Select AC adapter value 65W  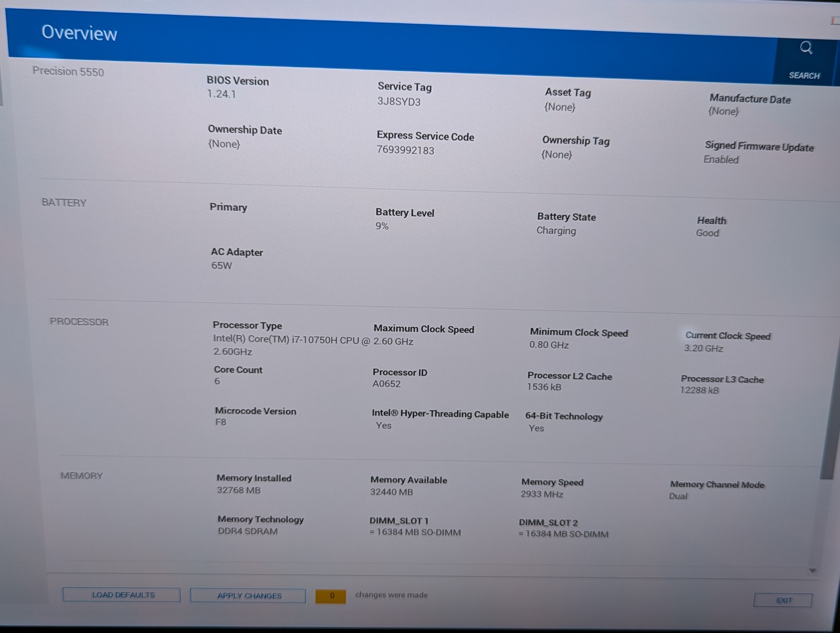pyautogui.click(x=222, y=265)
